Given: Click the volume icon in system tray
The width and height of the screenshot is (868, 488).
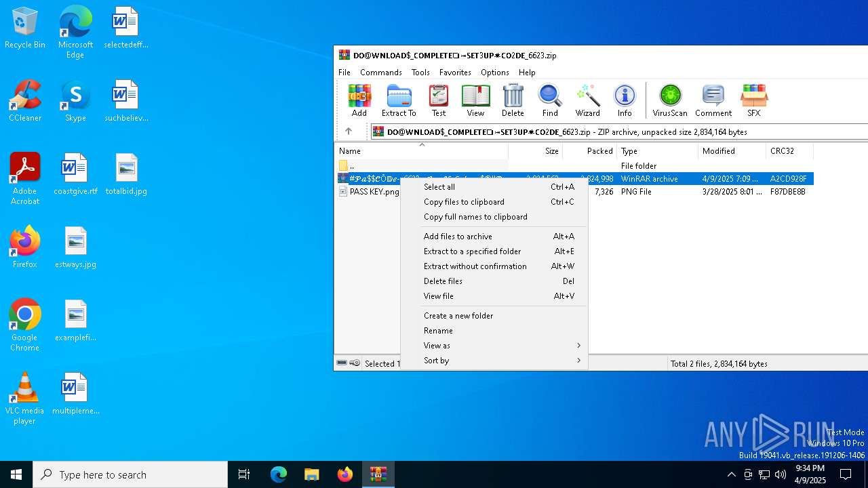Looking at the screenshot, I should click(x=781, y=474).
